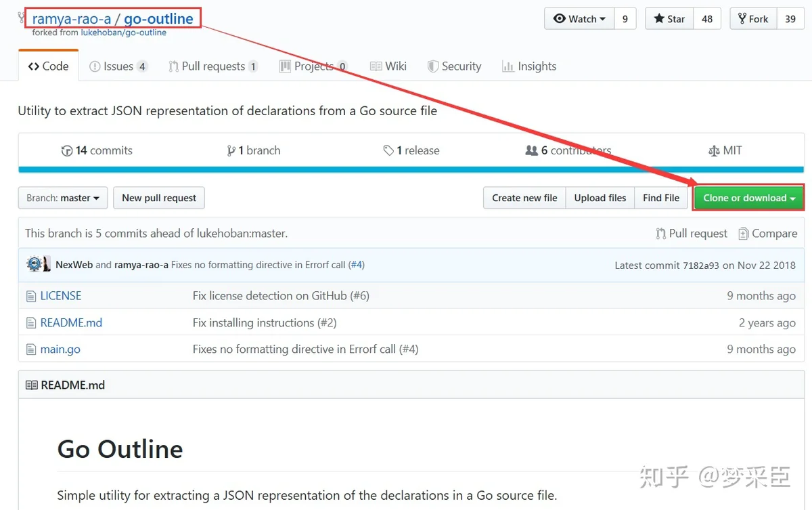Click the LICENSE file icon
Screen dimensions: 812x510
click(x=30, y=296)
